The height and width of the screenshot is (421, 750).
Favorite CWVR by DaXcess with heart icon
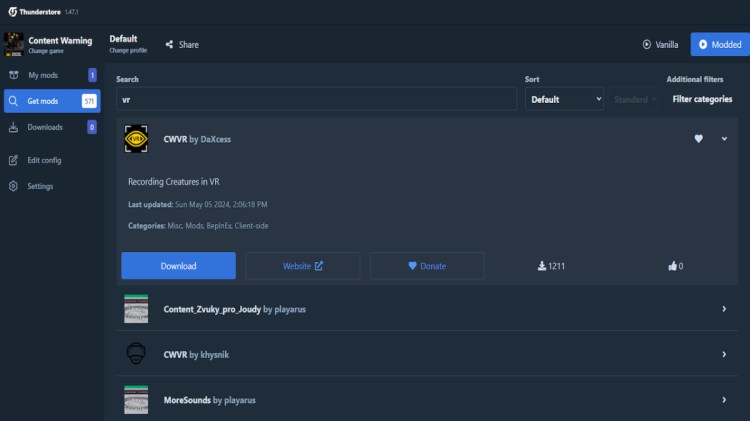pyautogui.click(x=699, y=139)
